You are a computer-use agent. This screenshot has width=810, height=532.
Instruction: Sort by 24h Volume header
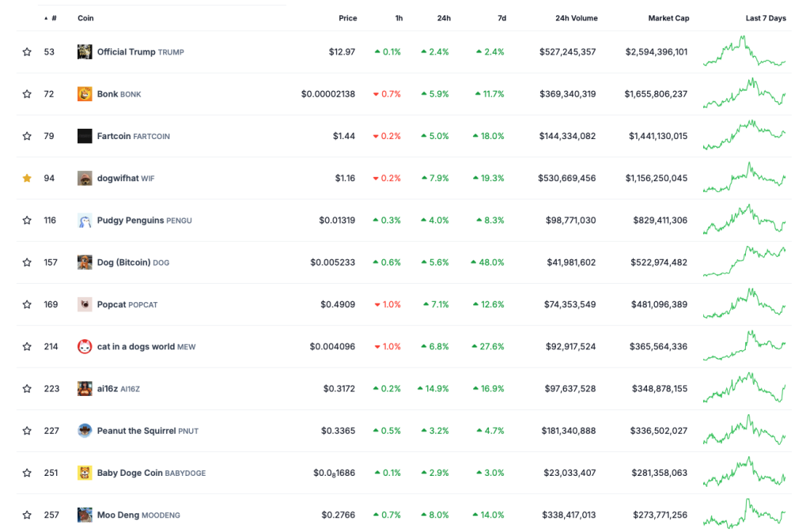(x=577, y=18)
